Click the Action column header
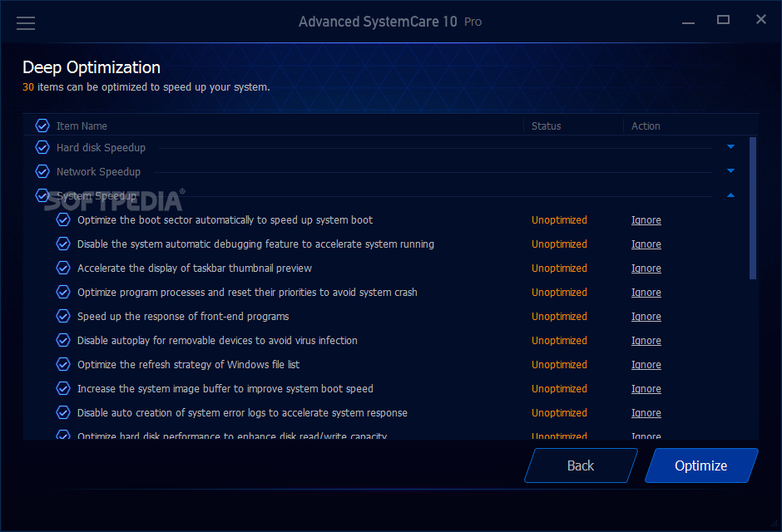This screenshot has height=532, width=782. pos(646,126)
